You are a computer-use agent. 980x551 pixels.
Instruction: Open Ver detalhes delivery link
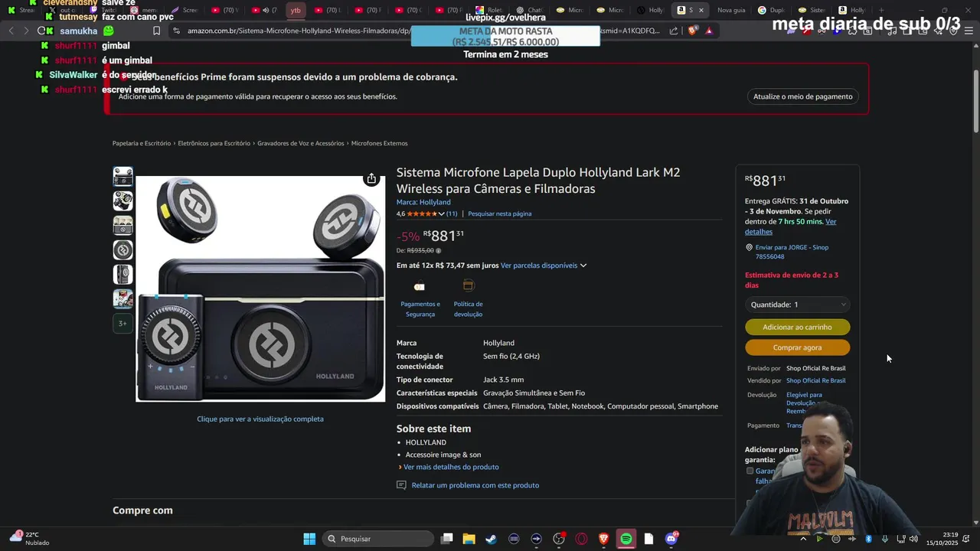tap(791, 227)
